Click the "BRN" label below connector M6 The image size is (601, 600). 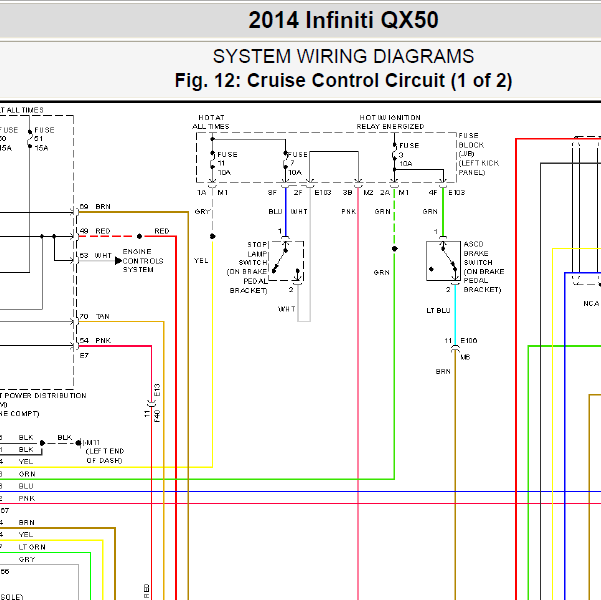tap(443, 372)
